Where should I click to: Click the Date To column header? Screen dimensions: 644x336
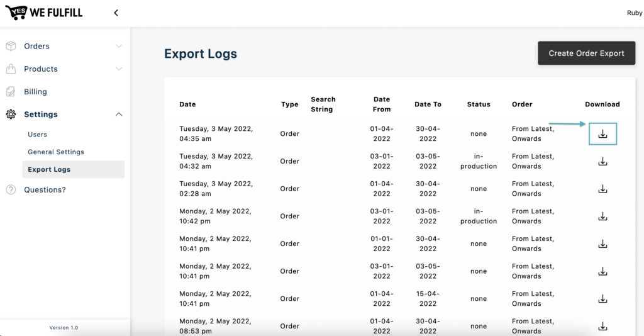428,104
